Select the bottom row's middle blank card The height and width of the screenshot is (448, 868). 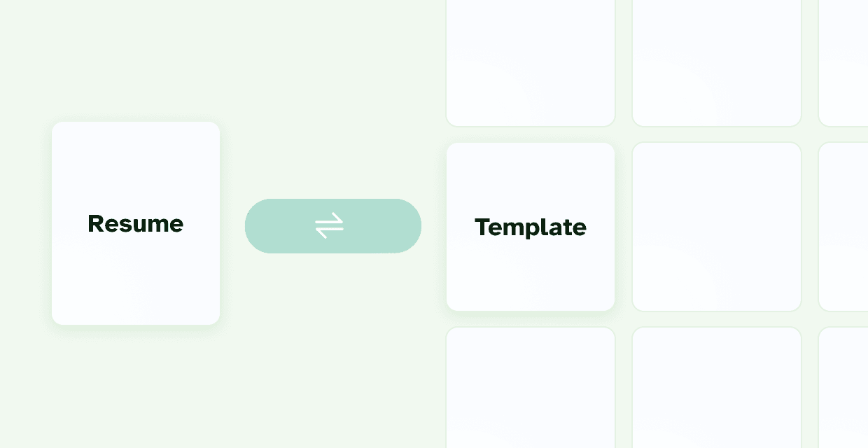point(716,387)
